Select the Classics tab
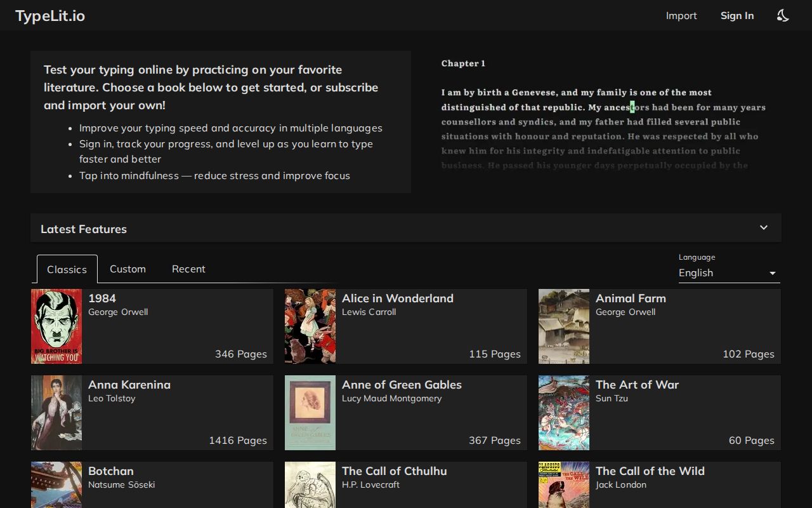812x508 pixels. click(67, 269)
